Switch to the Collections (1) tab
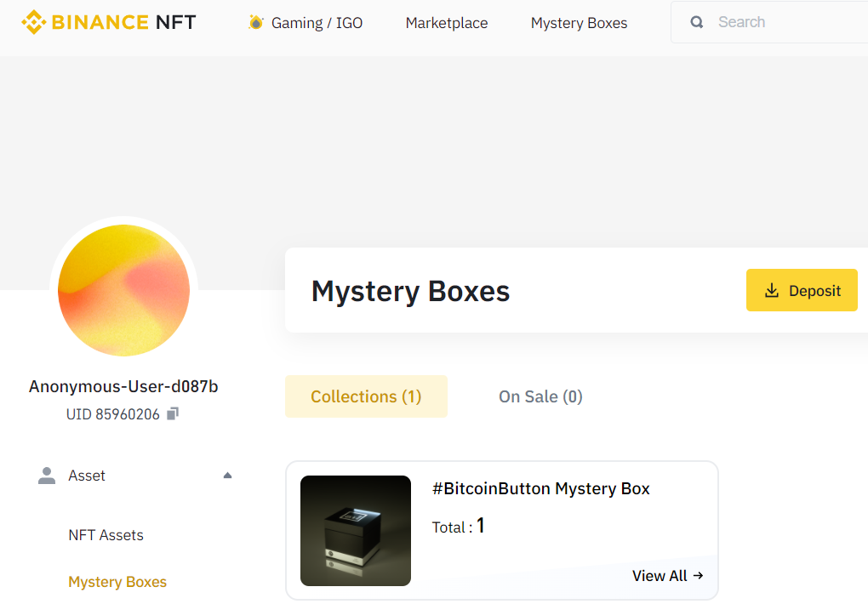This screenshot has height=604, width=868. [x=366, y=396]
